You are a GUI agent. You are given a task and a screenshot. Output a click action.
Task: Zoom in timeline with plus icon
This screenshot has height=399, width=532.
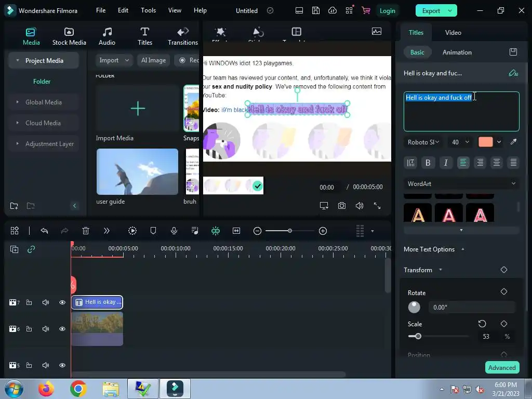[323, 231]
